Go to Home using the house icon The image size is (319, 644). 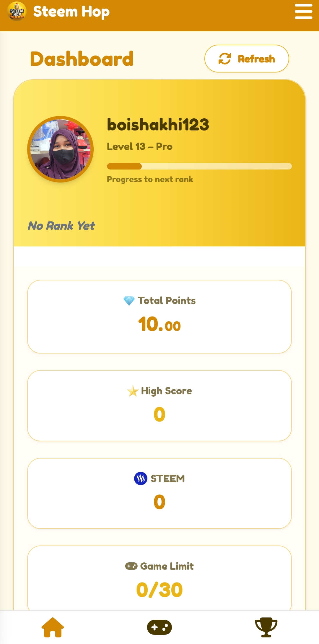coord(53,627)
